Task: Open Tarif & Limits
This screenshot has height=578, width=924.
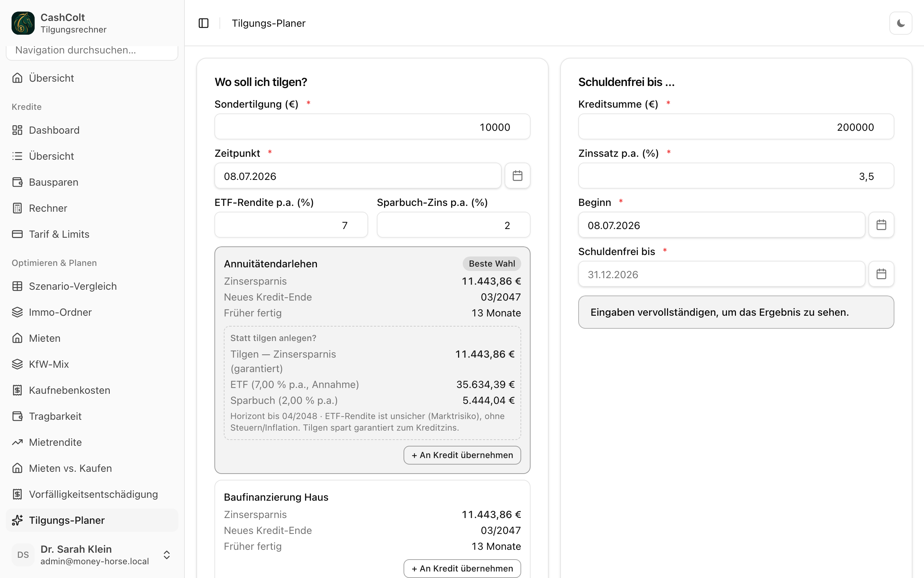Action: [x=92, y=234]
